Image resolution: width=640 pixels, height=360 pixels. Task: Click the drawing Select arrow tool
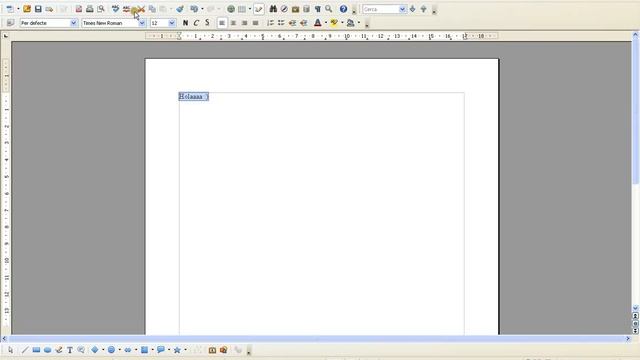point(10,350)
